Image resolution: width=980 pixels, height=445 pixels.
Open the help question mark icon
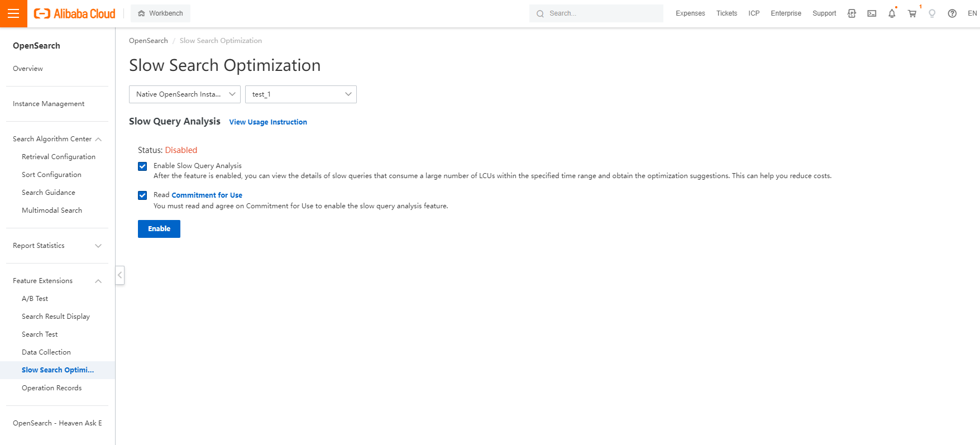tap(952, 13)
